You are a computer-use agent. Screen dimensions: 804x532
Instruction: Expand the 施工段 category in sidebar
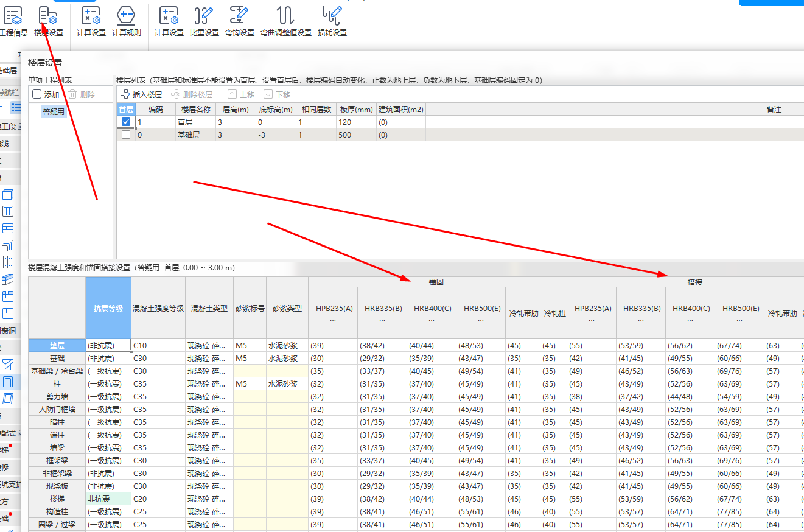pyautogui.click(x=10, y=127)
